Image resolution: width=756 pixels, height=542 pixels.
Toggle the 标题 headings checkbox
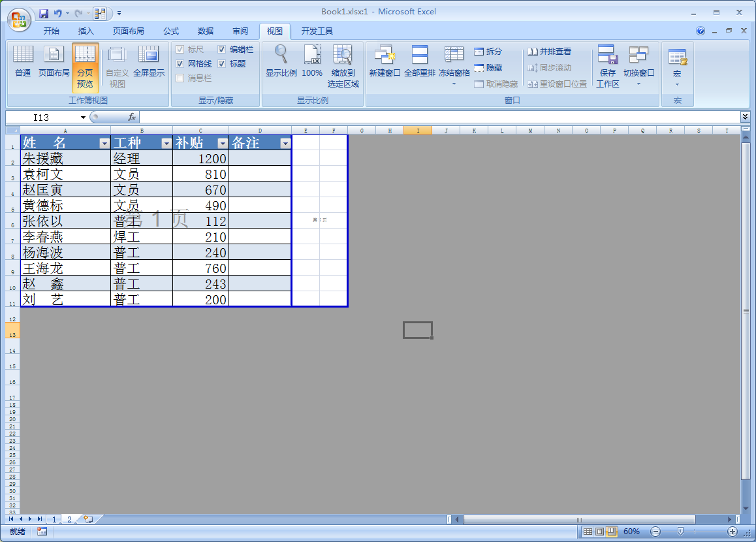click(222, 64)
